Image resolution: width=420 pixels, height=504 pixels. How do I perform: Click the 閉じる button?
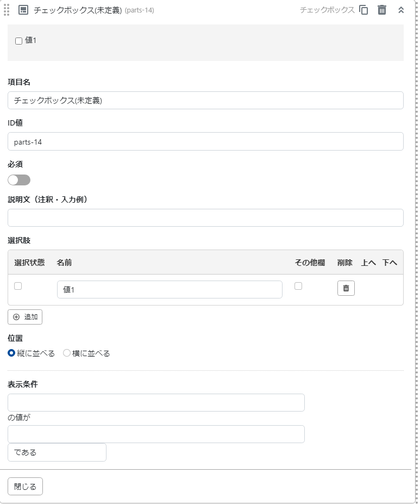click(25, 487)
